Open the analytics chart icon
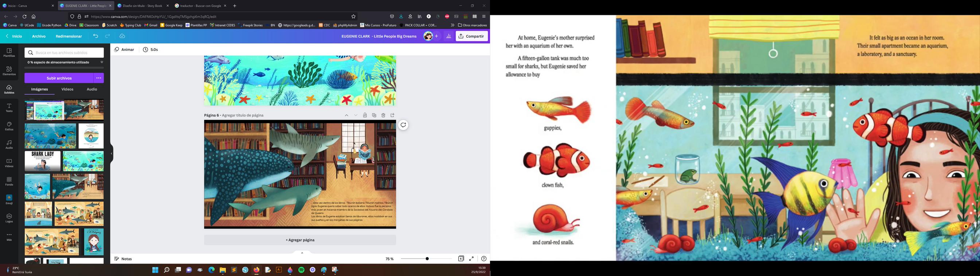 pos(448,36)
